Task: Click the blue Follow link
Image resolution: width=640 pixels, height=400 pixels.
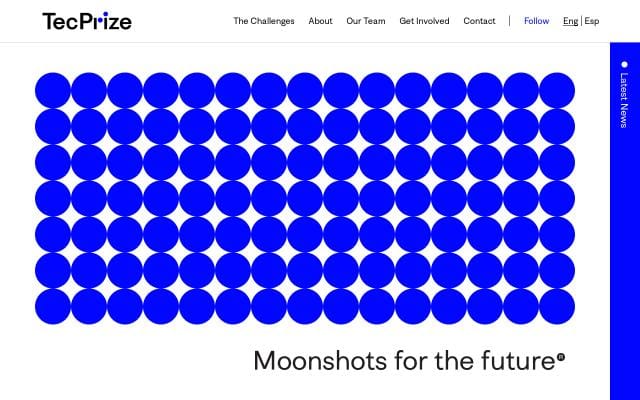Action: (536, 21)
